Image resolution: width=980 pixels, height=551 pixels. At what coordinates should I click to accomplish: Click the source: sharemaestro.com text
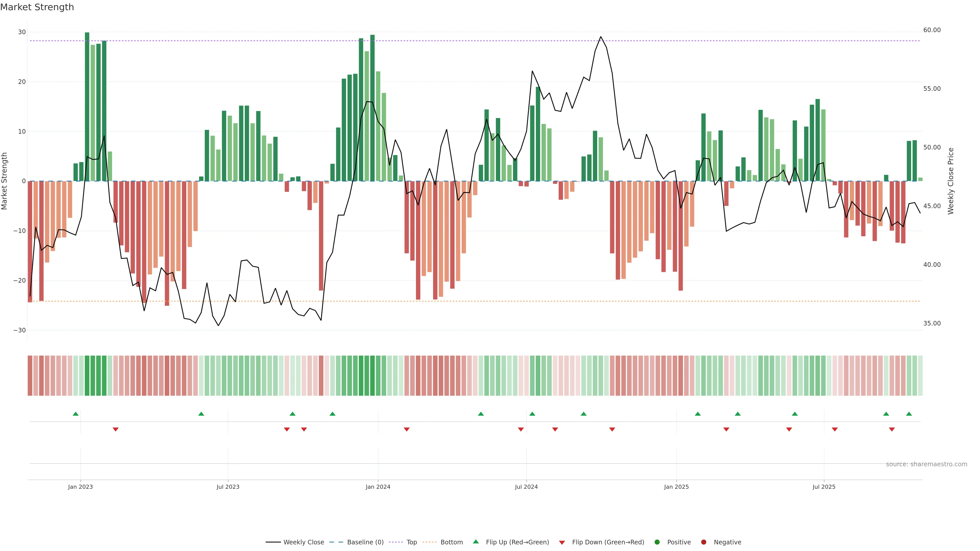[926, 464]
